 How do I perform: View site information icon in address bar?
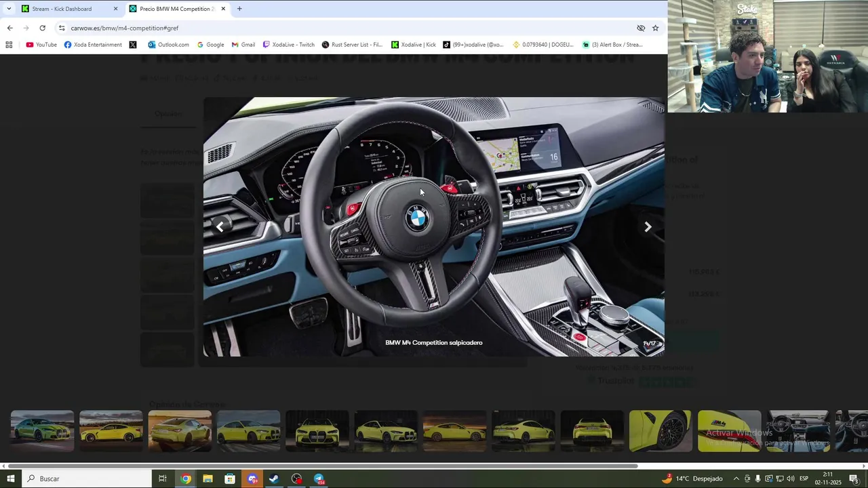62,28
